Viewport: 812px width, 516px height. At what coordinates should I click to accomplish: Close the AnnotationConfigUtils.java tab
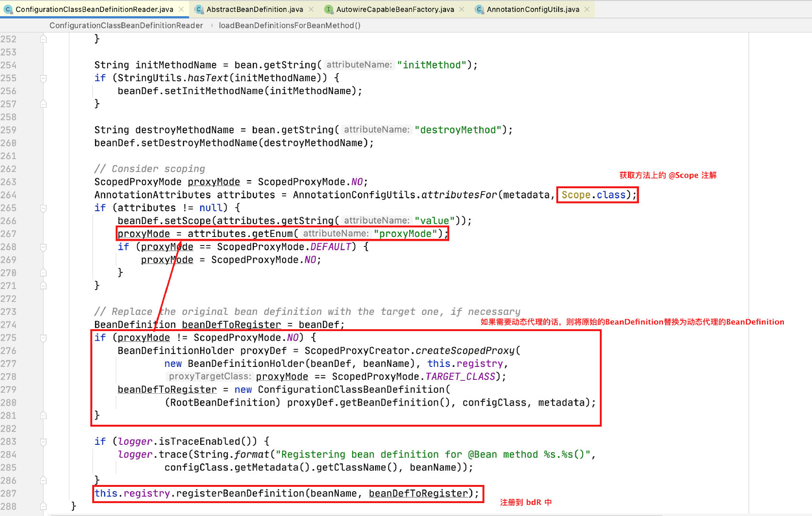pyautogui.click(x=587, y=9)
